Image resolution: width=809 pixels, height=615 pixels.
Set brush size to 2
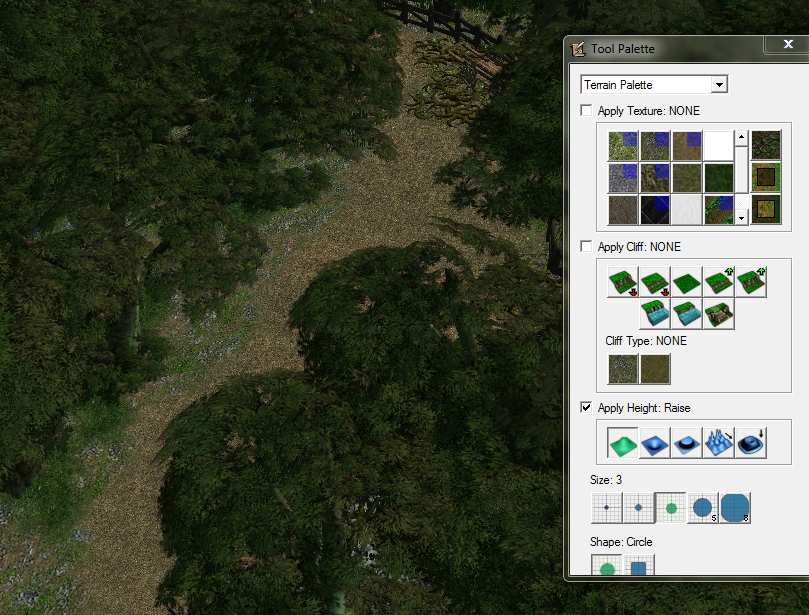(x=639, y=508)
